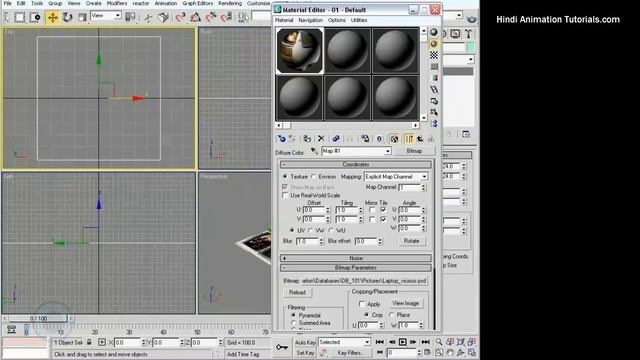
Task: Click the Pick Material from Object eyedropper
Action: pyautogui.click(x=314, y=151)
